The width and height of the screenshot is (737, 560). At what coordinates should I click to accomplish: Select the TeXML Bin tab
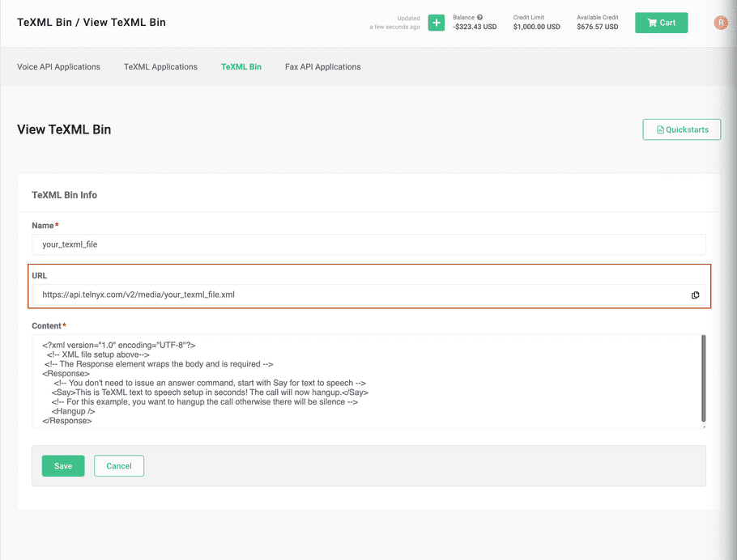[241, 66]
